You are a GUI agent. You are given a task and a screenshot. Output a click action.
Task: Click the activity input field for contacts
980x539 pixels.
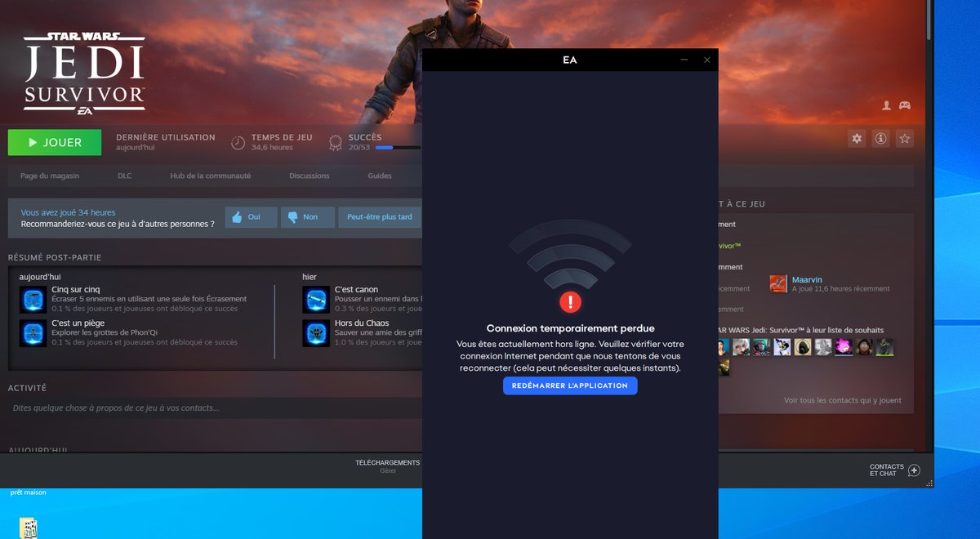point(215,408)
